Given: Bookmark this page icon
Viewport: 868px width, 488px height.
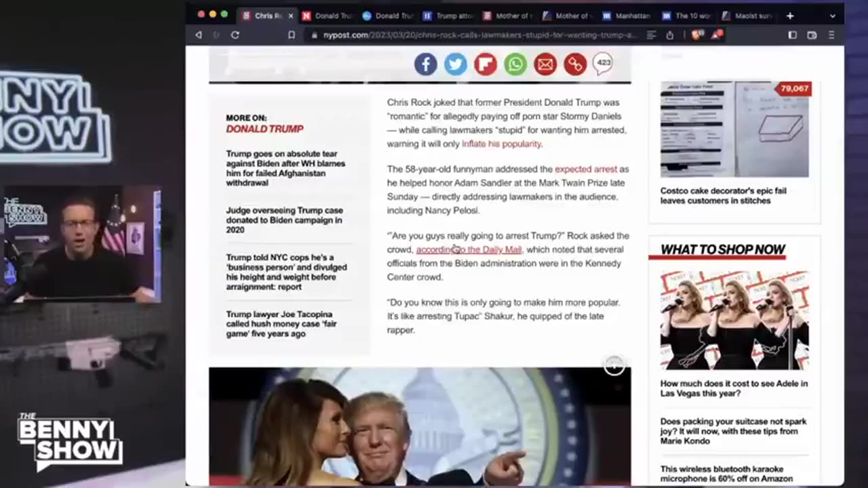Looking at the screenshot, I should 292,35.
